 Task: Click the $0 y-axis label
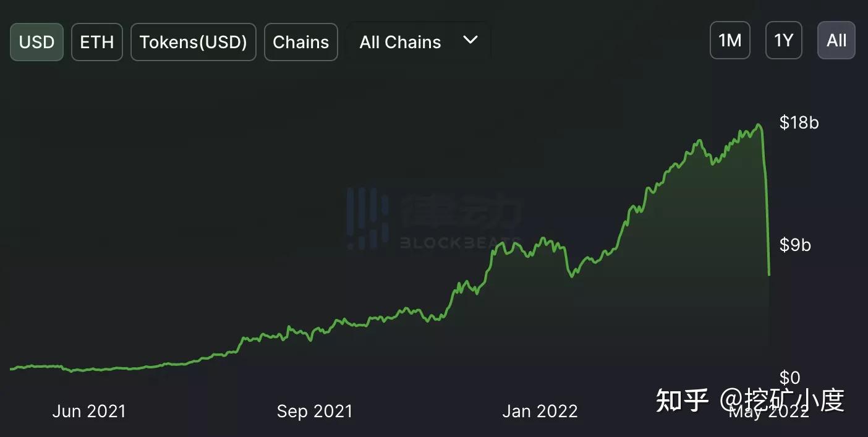790,377
